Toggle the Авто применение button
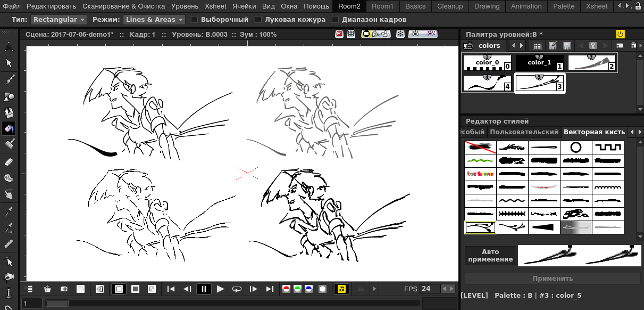Screen dimensions: 644x310 point(490,256)
